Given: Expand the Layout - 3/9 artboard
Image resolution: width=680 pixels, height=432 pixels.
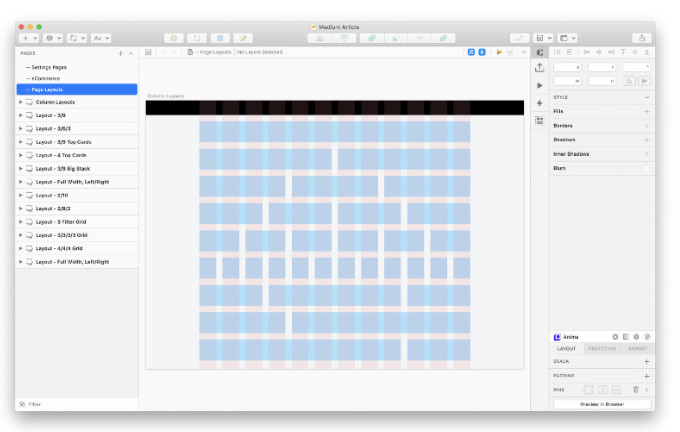Looking at the screenshot, I should (x=20, y=115).
